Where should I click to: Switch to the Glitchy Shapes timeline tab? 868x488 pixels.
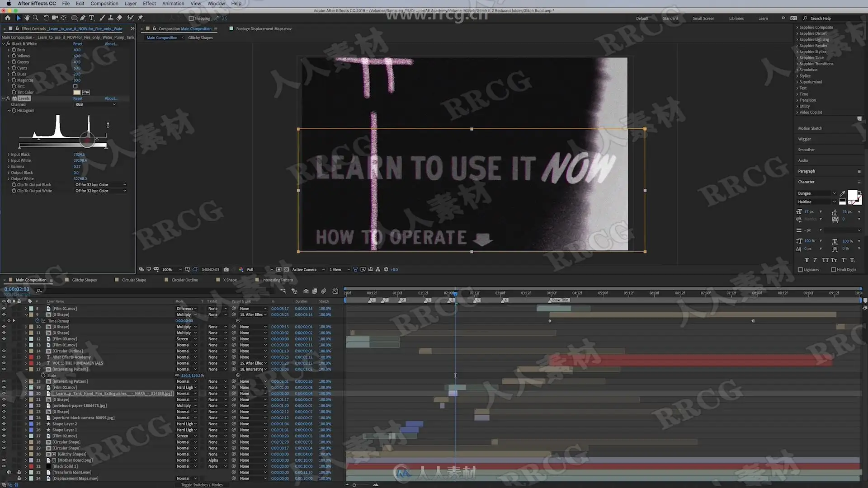[84, 280]
